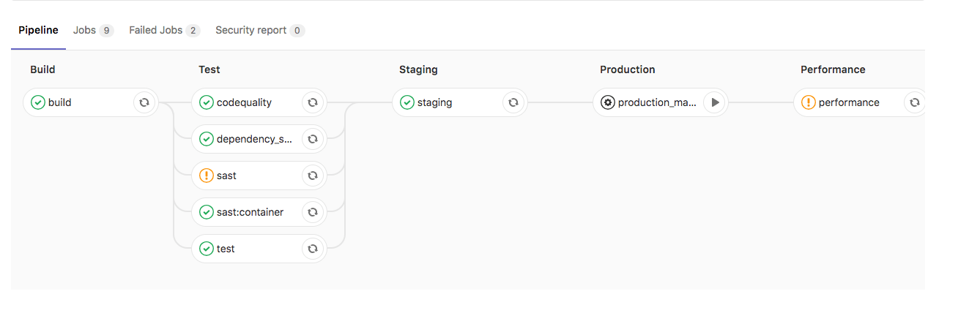
Task: Open the dependency_scanning job link
Action: point(254,139)
